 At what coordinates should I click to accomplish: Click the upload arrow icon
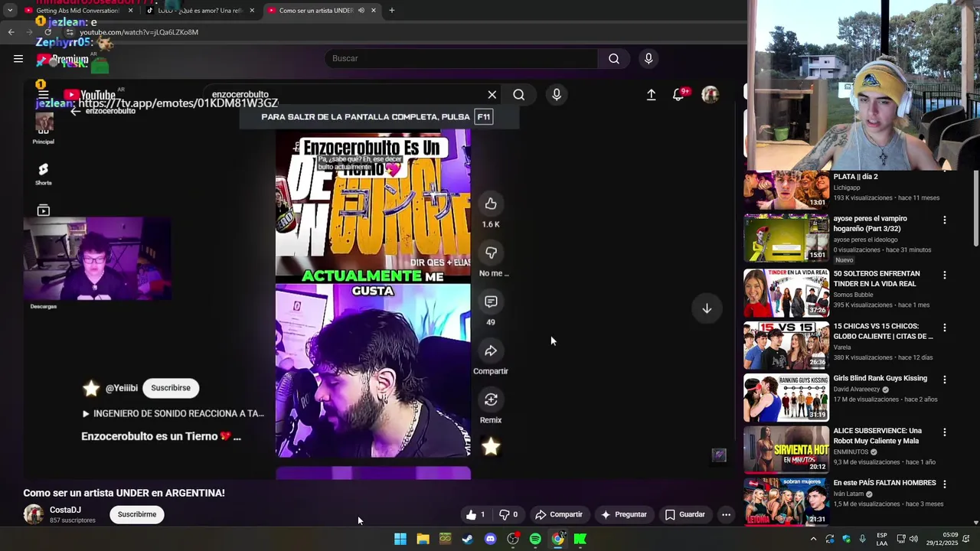[652, 95]
